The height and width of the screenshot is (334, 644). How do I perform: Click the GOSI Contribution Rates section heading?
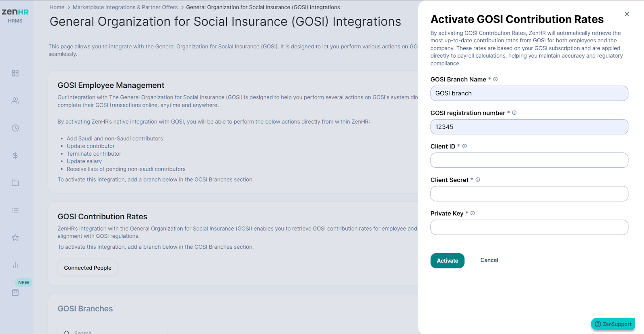102,216
